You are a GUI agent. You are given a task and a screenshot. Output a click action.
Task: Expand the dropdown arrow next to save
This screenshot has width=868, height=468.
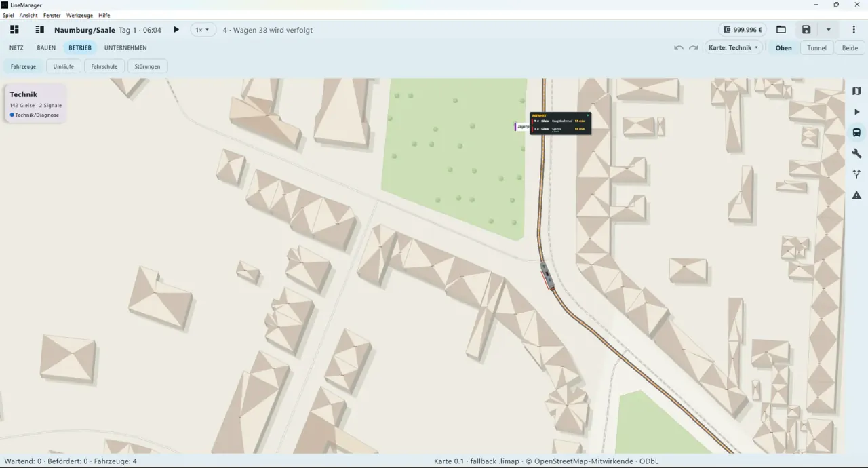[x=828, y=30]
